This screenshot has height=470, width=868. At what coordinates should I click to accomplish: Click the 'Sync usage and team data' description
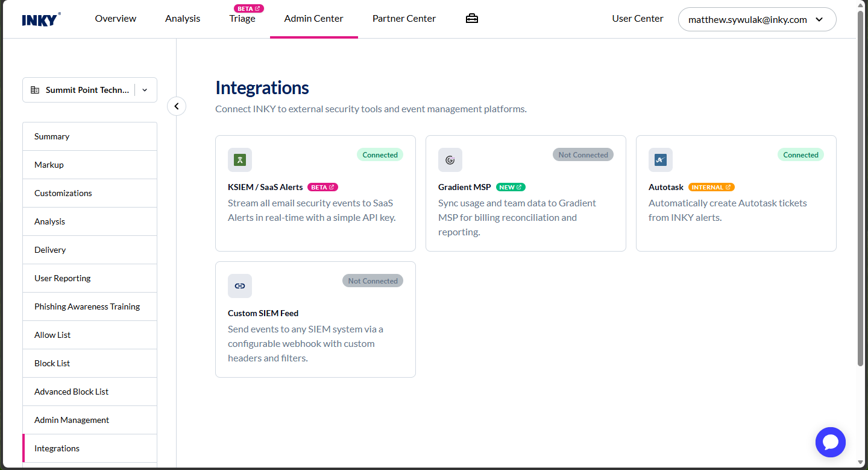(517, 218)
